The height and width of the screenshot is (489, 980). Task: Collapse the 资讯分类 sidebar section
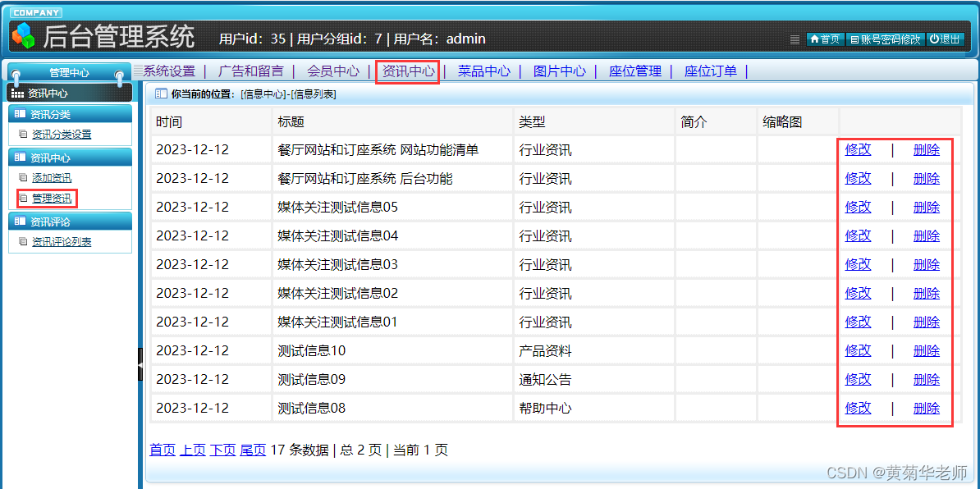(x=70, y=114)
